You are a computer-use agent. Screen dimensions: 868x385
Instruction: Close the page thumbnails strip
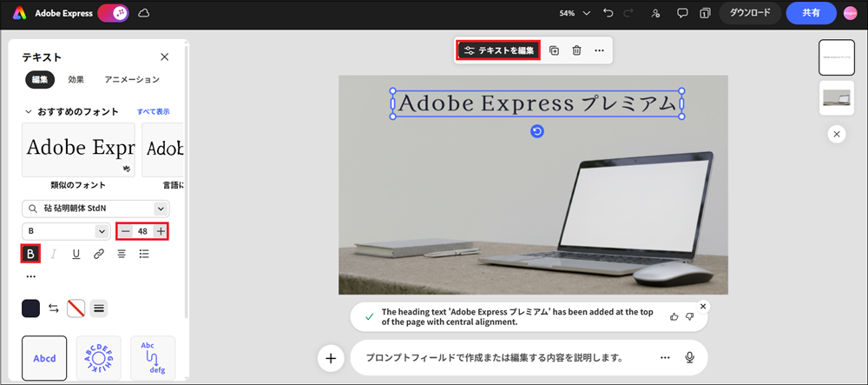tap(837, 134)
